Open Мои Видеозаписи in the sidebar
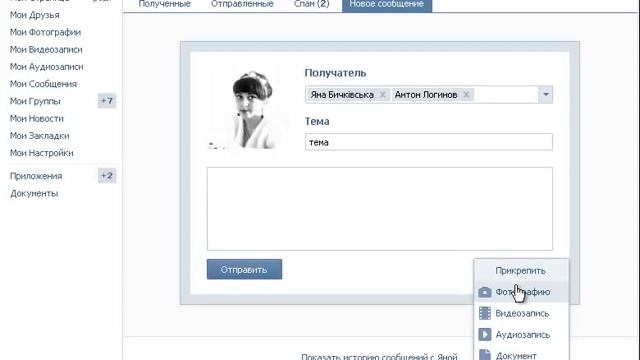The image size is (640, 360). click(x=46, y=49)
